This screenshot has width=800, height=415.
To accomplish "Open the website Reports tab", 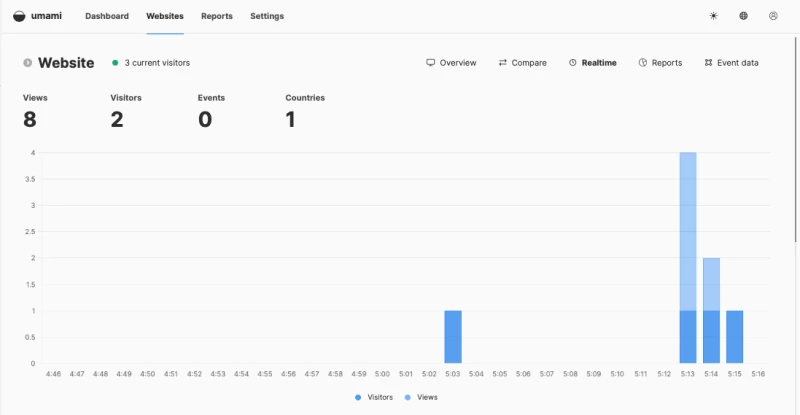I will pos(660,63).
